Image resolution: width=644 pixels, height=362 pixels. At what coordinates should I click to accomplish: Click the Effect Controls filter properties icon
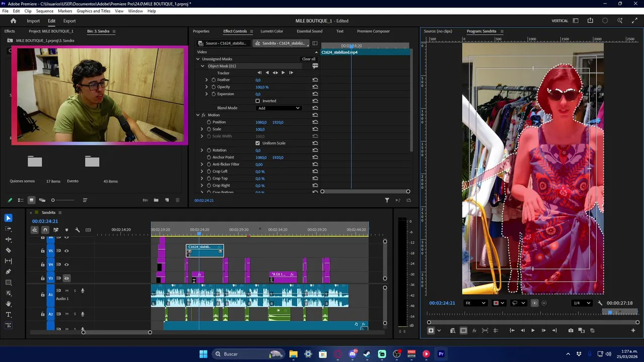coord(387,200)
